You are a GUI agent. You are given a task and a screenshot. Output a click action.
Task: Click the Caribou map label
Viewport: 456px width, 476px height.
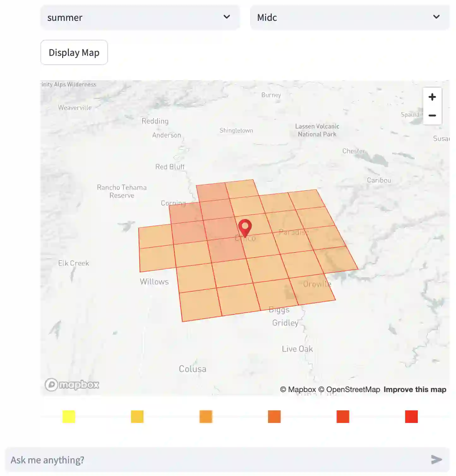pos(379,180)
